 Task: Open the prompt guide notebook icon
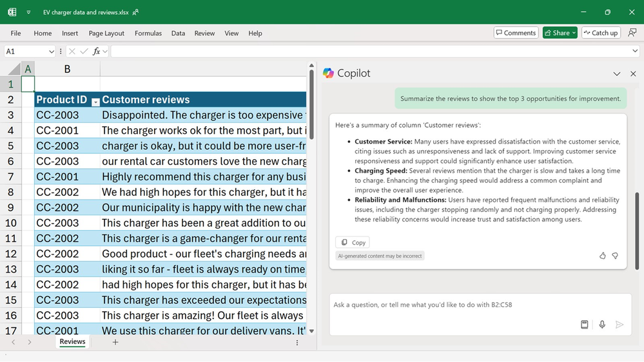[x=584, y=325]
